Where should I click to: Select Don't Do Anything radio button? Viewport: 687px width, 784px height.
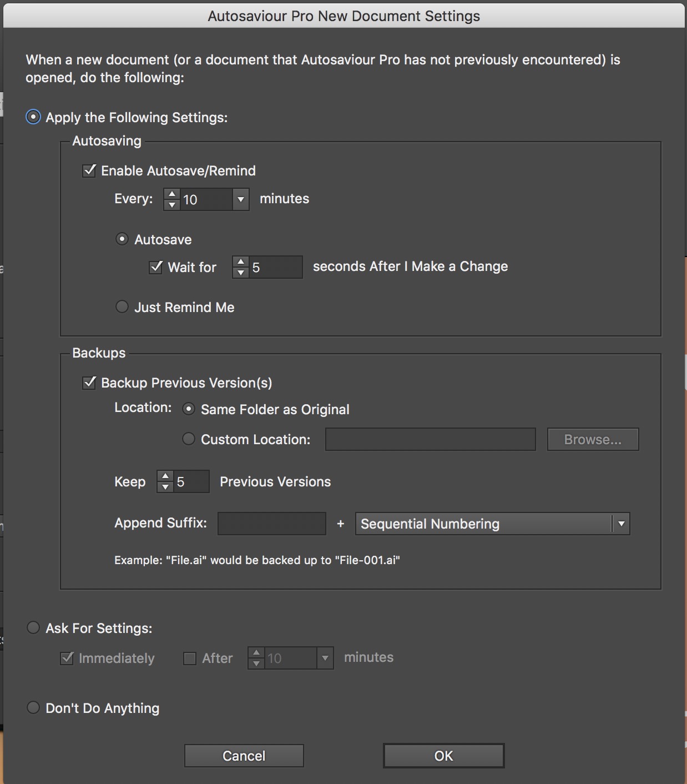click(33, 707)
